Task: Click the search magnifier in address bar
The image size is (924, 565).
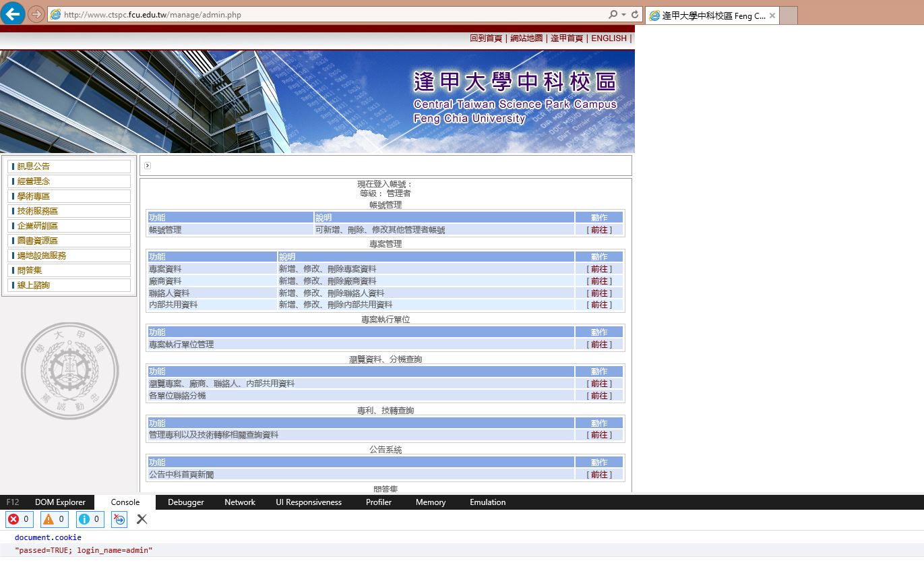Action: (613, 14)
